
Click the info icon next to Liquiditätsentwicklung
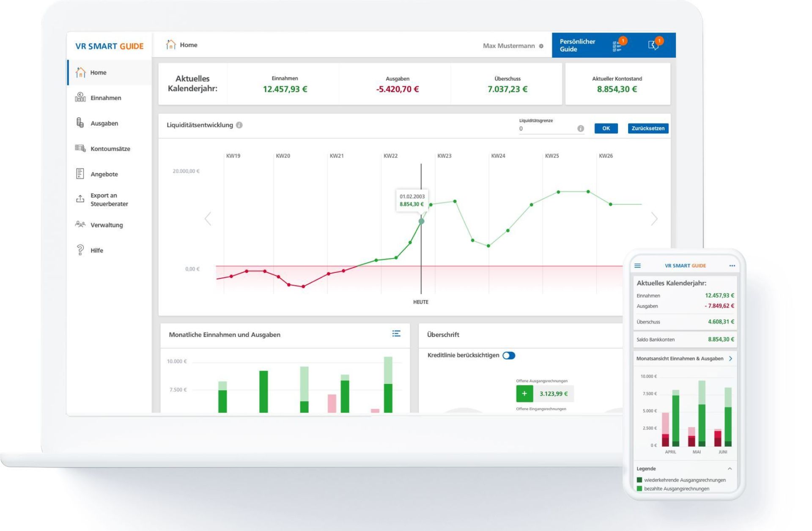point(240,125)
